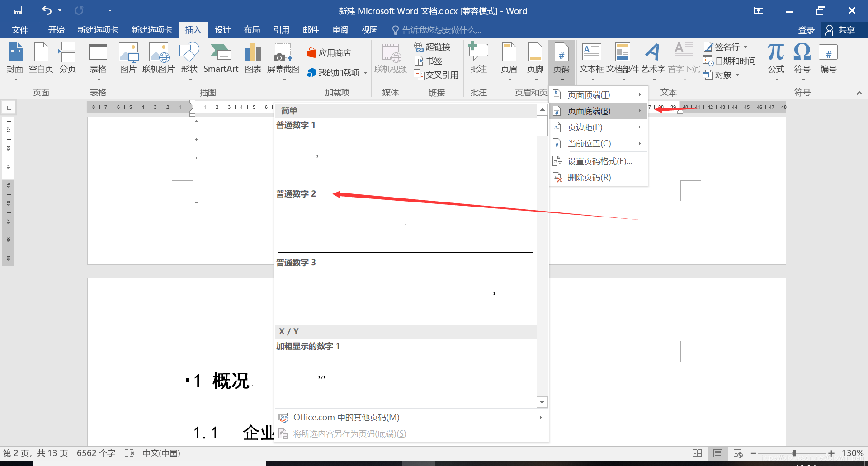Switch to the Home (开始) tab
Screen dimensions: 868x466
coord(57,30)
